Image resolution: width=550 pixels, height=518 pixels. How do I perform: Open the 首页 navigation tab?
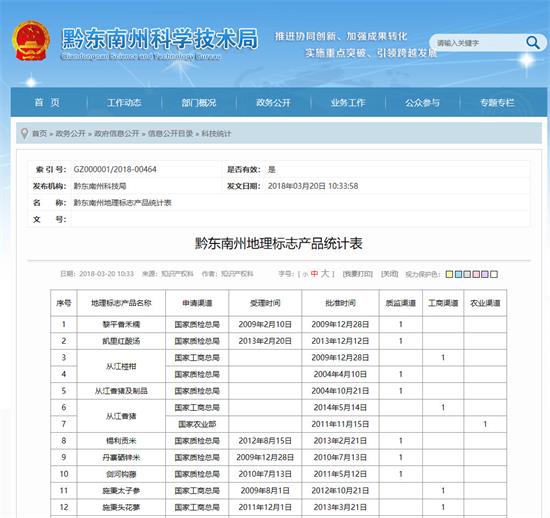47,102
